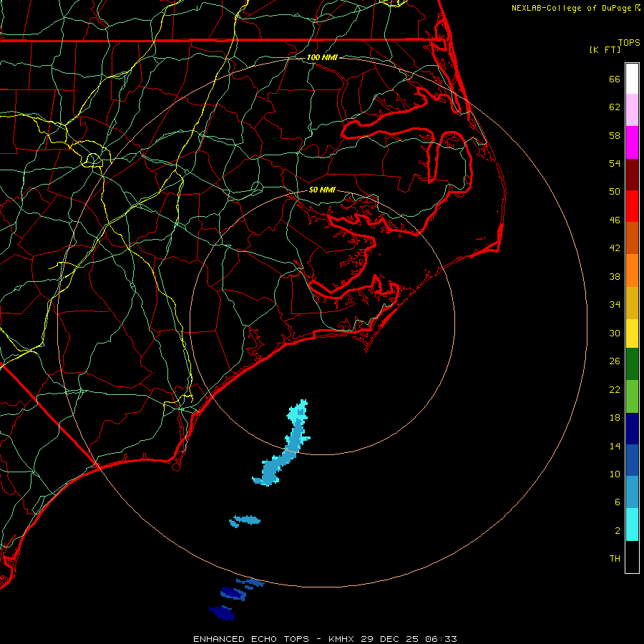644x644 pixels.
Task: Click the legend value '10'
Action: point(615,474)
